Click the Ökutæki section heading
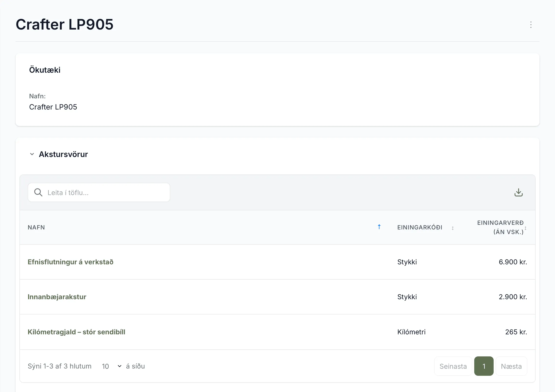The width and height of the screenshot is (555, 392). [x=45, y=70]
